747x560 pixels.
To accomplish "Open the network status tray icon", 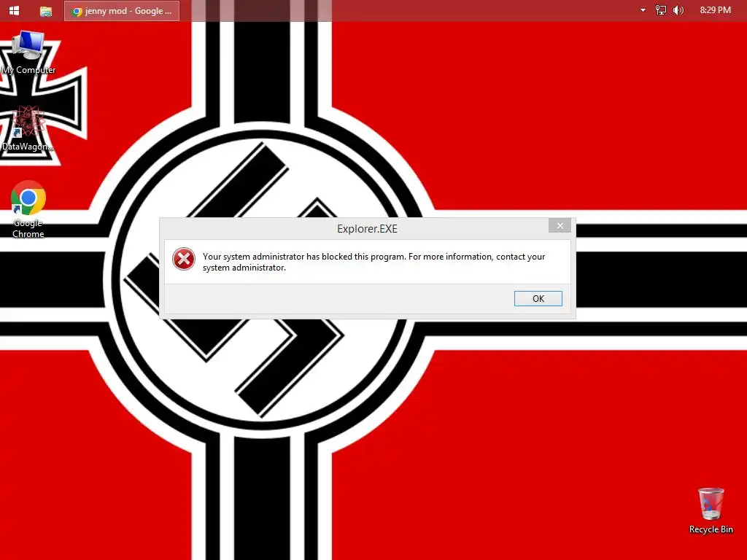I will tap(660, 10).
